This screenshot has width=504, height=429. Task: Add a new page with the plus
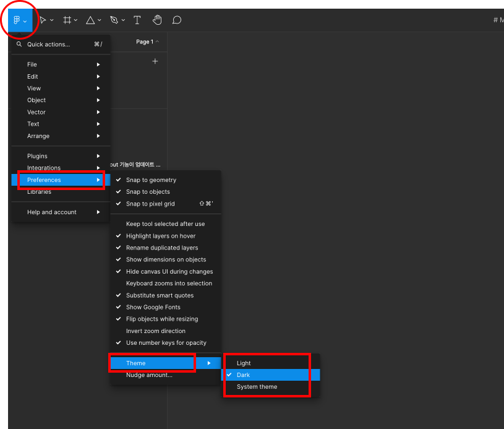coord(155,61)
